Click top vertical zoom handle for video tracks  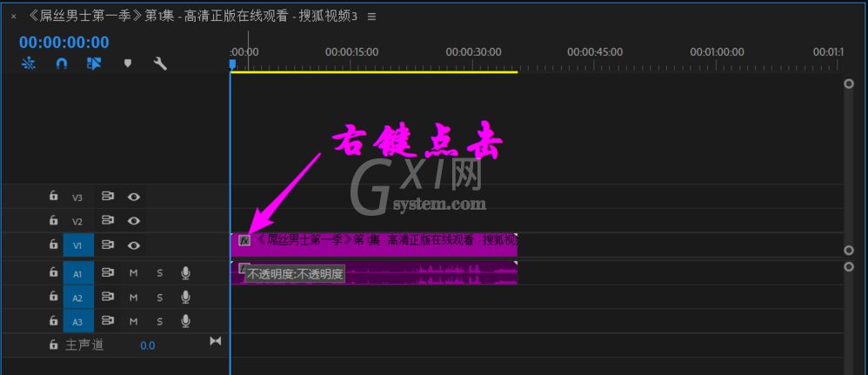[x=849, y=84]
